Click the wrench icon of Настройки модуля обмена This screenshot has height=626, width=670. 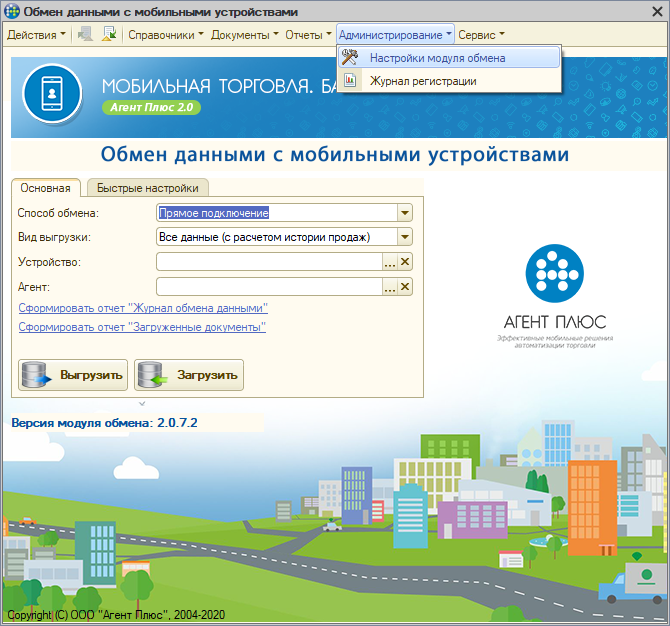pos(350,57)
